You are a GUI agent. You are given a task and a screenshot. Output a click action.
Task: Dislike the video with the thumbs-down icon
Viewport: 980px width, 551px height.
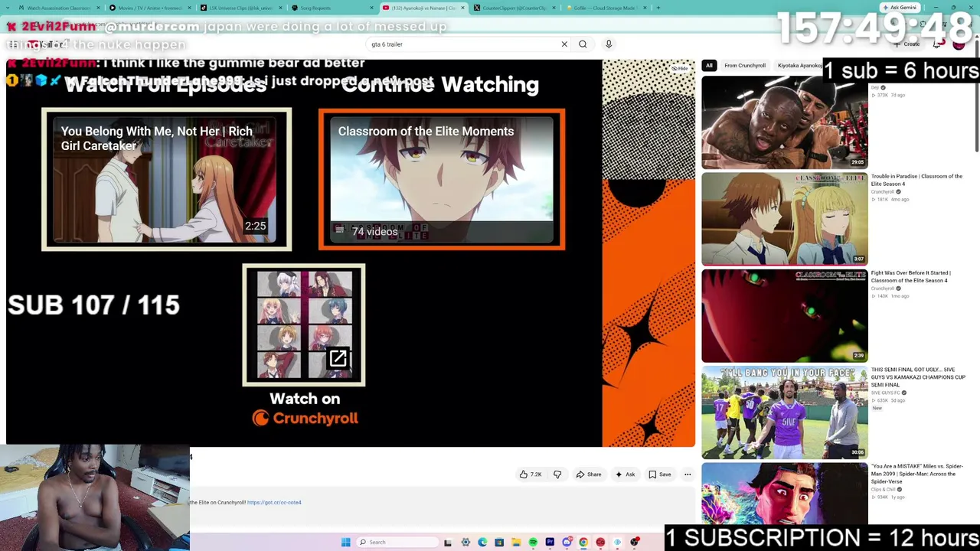[557, 474]
